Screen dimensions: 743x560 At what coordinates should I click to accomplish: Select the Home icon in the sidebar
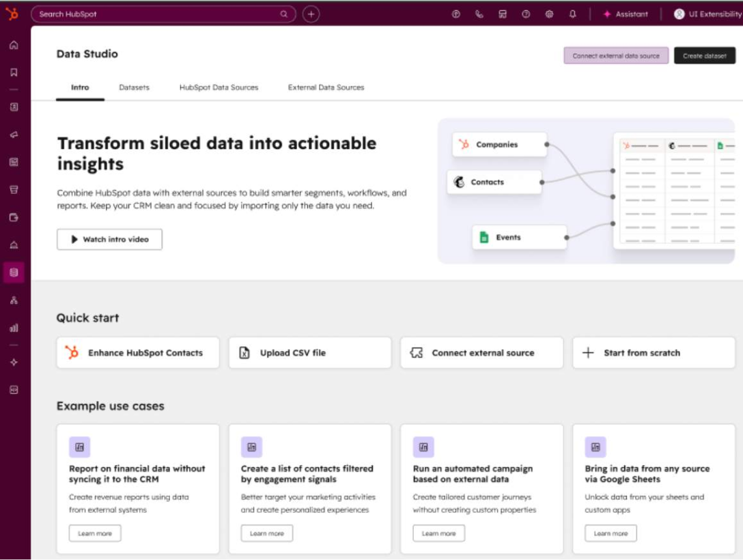click(13, 44)
